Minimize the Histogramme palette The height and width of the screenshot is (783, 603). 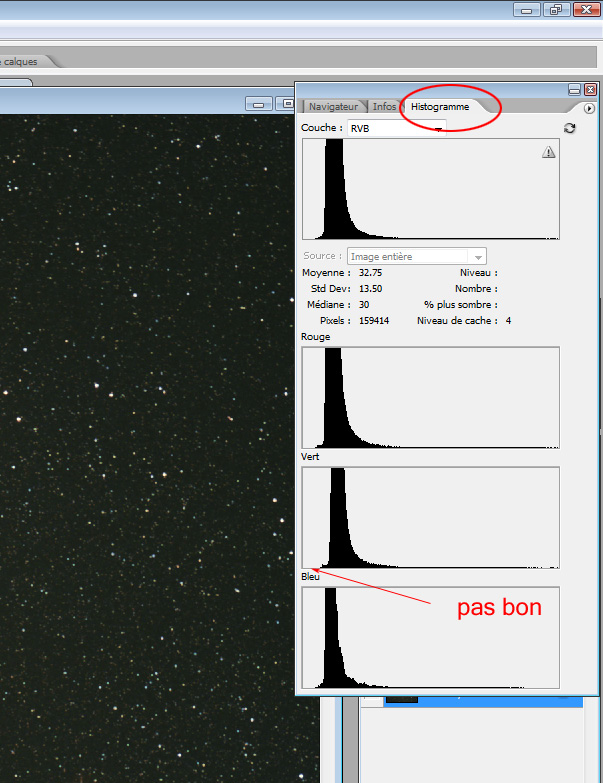(575, 89)
